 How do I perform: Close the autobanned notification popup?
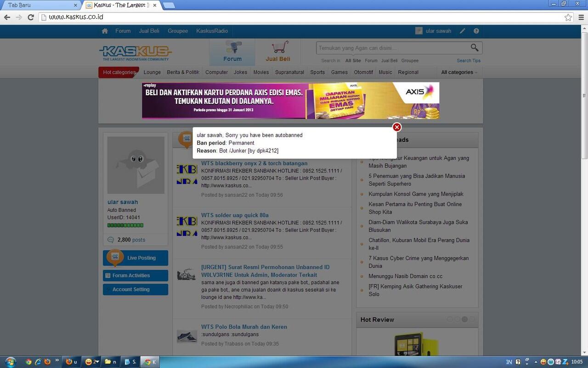[x=397, y=127]
